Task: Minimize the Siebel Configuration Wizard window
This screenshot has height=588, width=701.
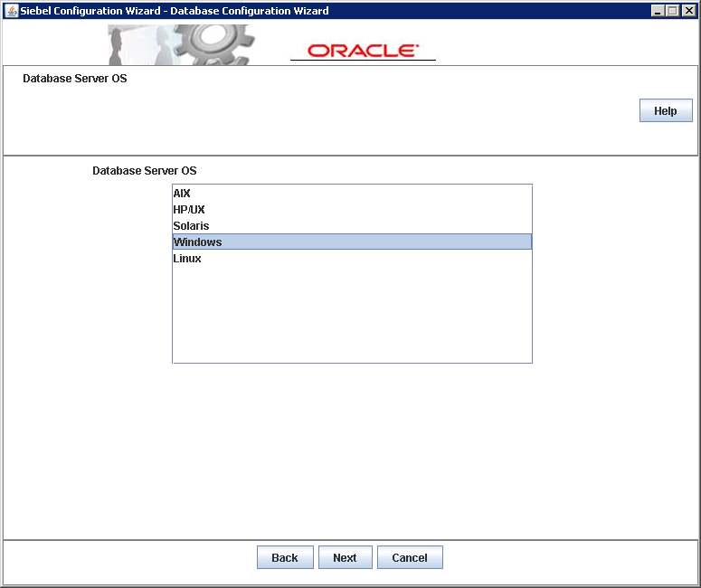Action: coord(658,11)
